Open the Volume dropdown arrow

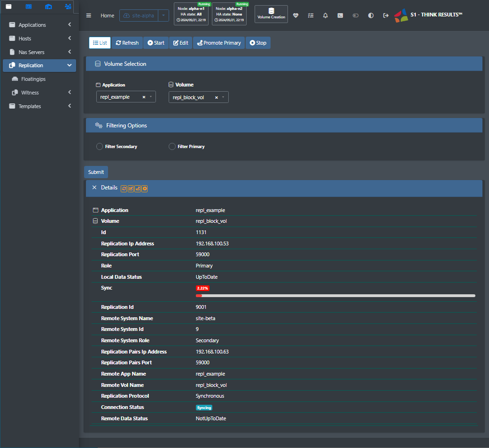(223, 97)
